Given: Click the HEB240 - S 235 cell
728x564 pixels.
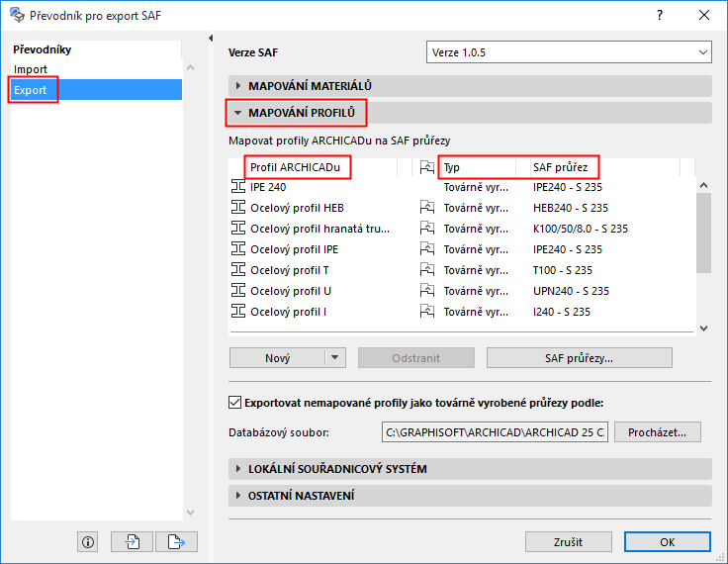Looking at the screenshot, I should pyautogui.click(x=570, y=208).
